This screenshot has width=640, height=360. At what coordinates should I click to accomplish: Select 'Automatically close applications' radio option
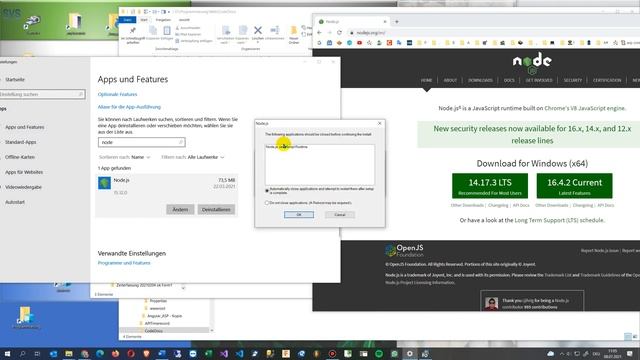[267, 191]
